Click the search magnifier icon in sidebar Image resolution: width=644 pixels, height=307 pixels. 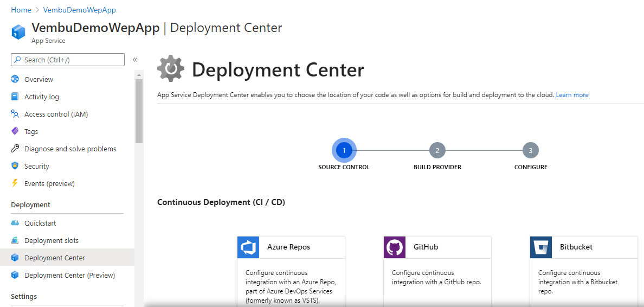coord(17,60)
